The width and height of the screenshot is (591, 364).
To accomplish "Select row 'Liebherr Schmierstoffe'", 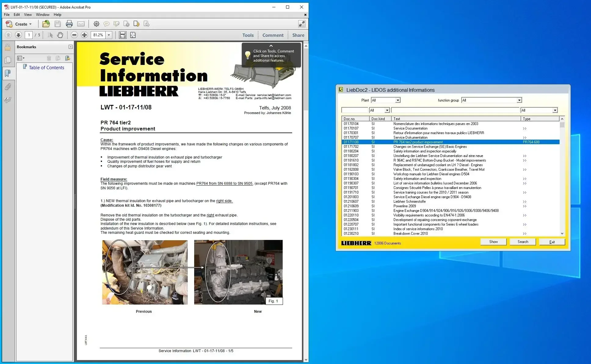I will (x=451, y=202).
